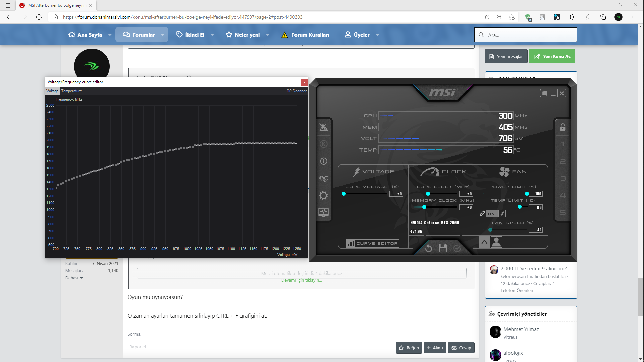644x362 pixels.
Task: Open Mehmet Yılmaz moderator profile
Action: [x=521, y=329]
